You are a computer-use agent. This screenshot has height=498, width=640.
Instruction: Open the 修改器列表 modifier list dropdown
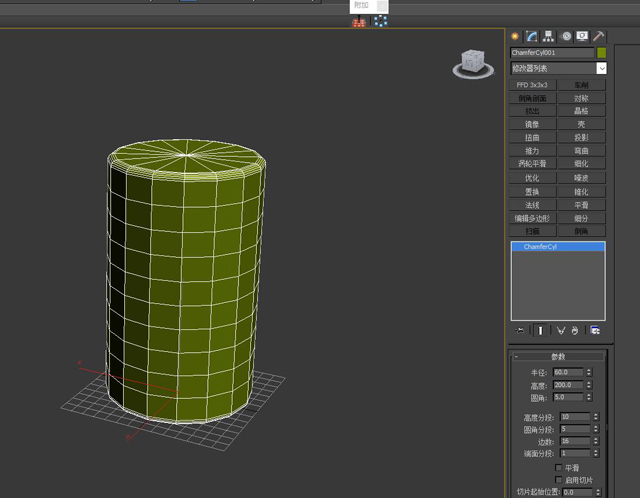(602, 68)
